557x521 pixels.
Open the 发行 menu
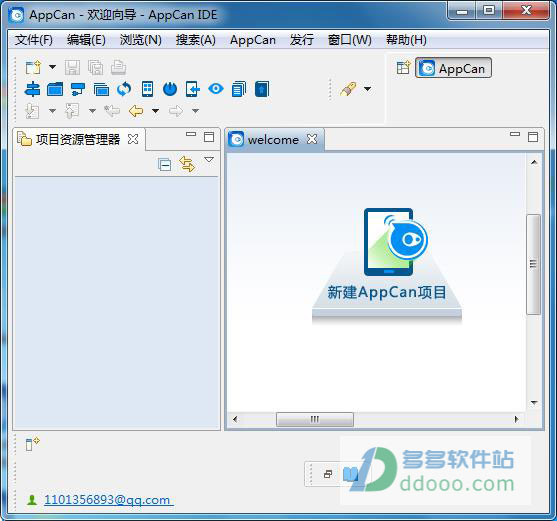tap(302, 40)
